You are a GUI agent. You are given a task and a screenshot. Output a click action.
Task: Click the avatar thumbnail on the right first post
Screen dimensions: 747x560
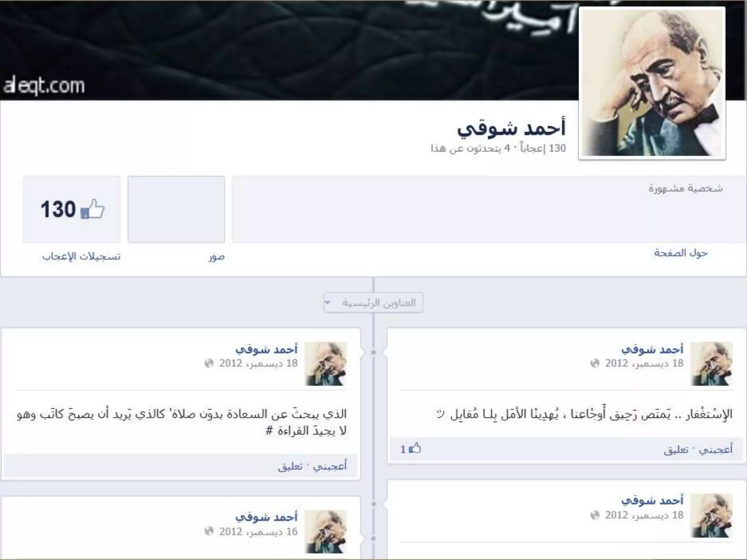712,363
